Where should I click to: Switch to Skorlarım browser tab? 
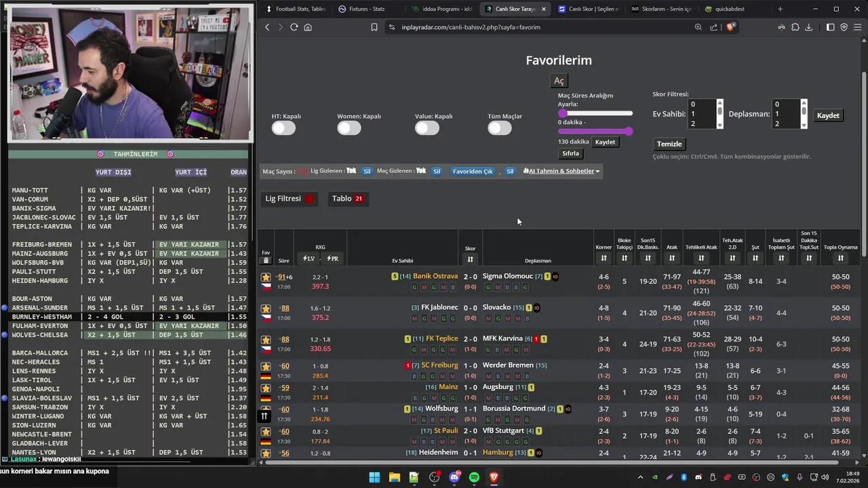(x=661, y=9)
